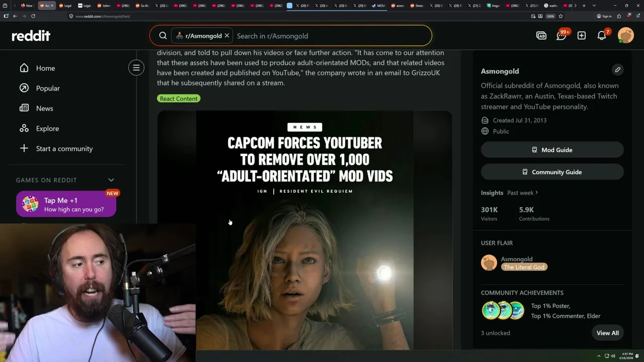Click Sign in in browser toolbar
This screenshot has width=644, height=362.
(x=604, y=16)
